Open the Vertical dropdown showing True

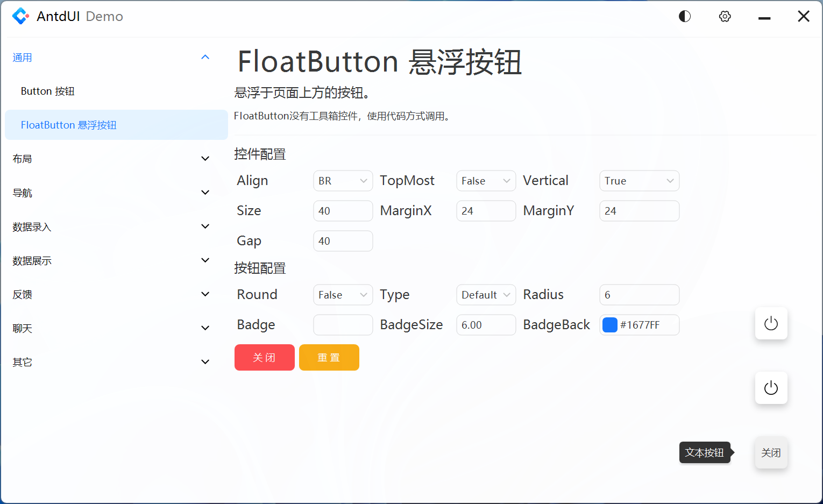[639, 181]
